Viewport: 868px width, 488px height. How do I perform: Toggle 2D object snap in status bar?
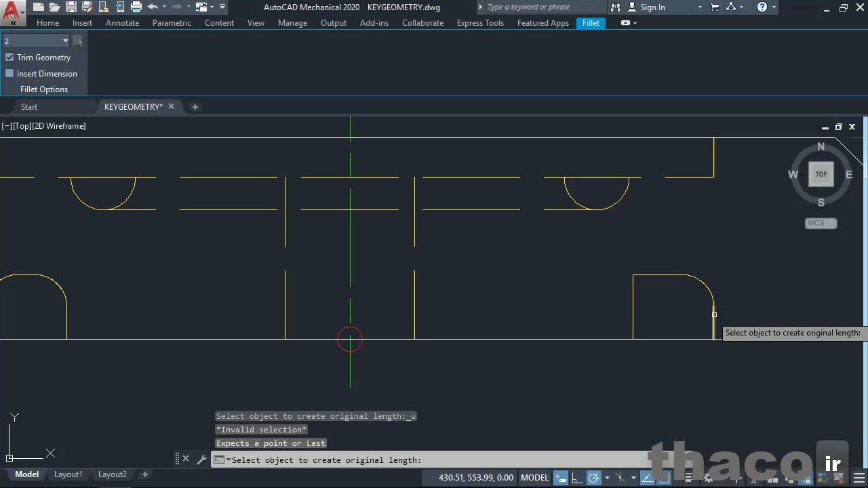[664, 478]
